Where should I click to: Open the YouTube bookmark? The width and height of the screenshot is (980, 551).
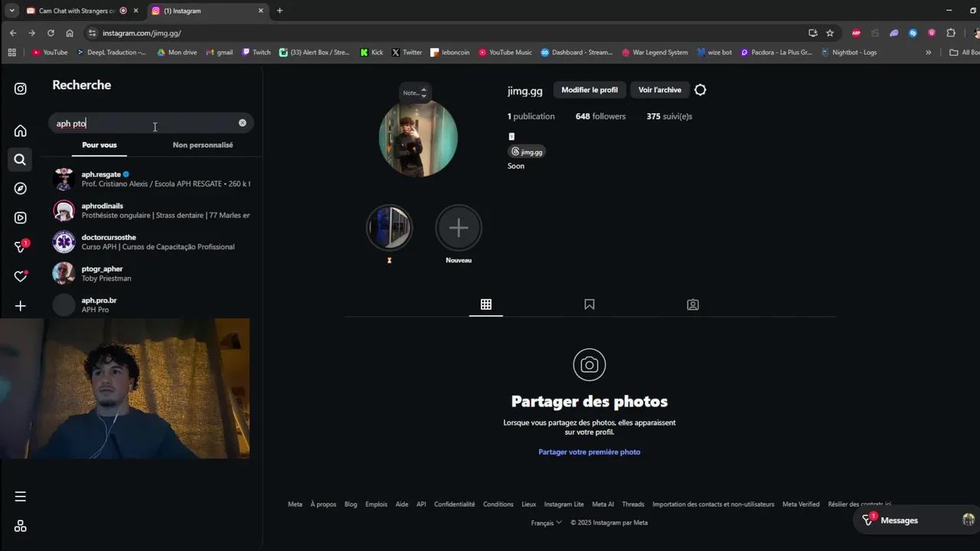coord(50,53)
